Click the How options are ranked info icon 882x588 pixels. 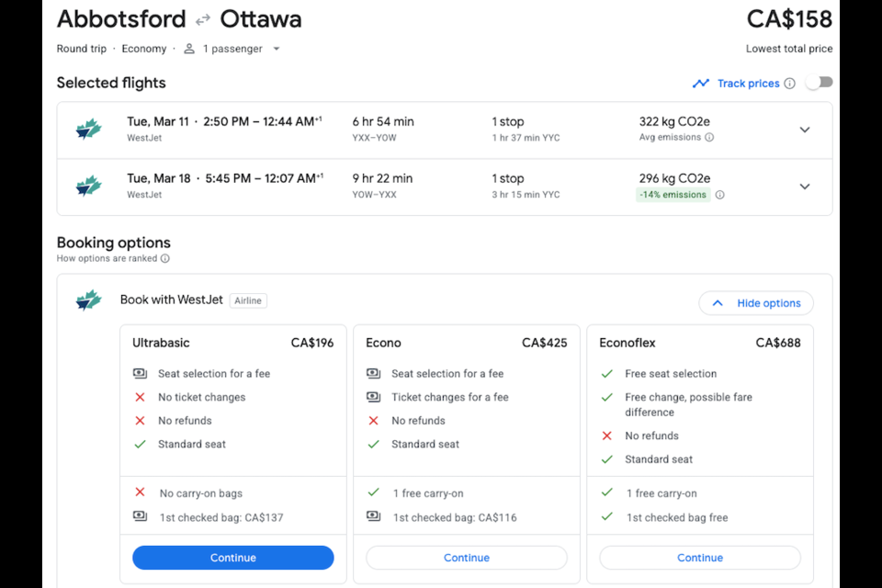click(164, 258)
